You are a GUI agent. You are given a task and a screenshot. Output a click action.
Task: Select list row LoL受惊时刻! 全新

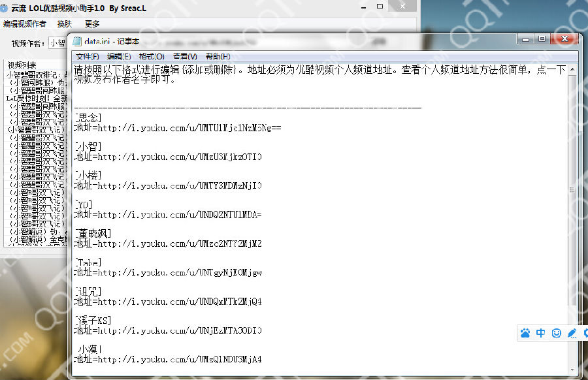37,98
